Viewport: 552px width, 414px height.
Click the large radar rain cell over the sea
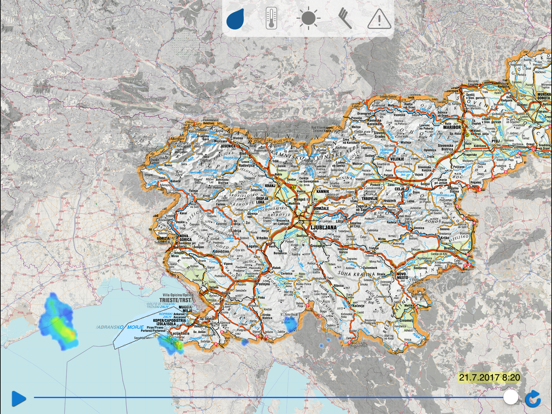(58, 322)
